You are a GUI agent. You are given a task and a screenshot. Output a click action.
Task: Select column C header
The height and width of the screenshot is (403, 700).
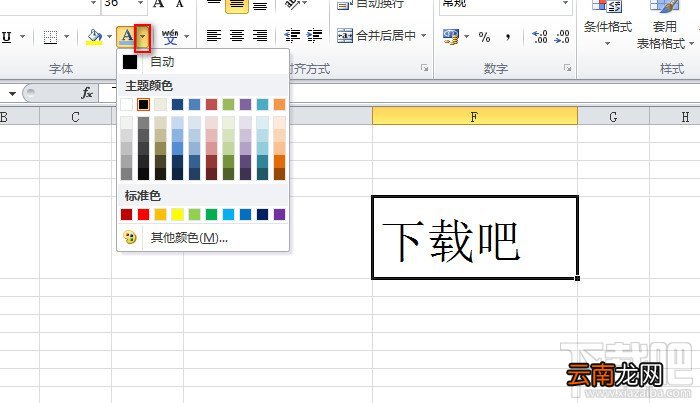point(75,116)
